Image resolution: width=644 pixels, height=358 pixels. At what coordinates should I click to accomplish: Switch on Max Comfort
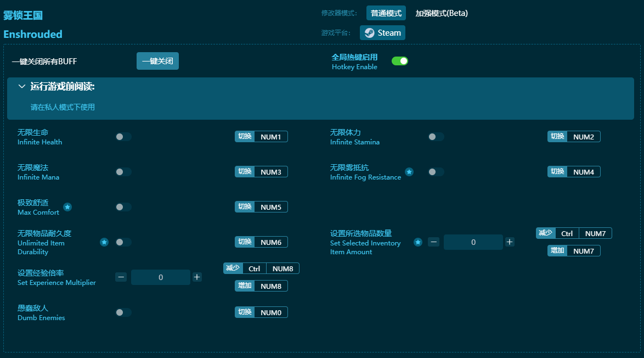[123, 207]
